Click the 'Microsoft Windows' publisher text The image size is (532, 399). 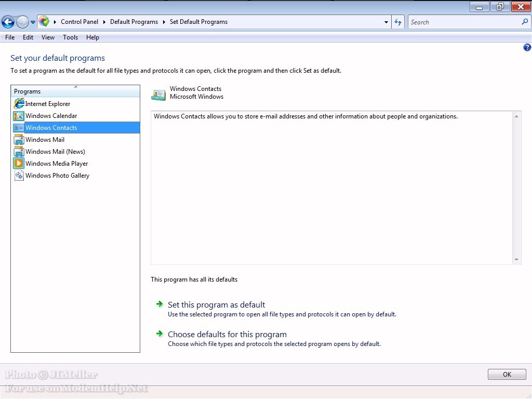tap(196, 96)
